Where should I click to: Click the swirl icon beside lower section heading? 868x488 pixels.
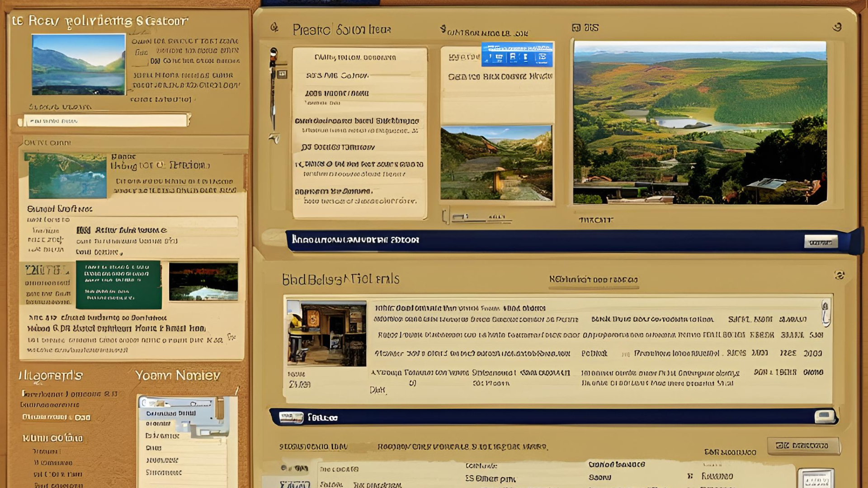pos(840,275)
